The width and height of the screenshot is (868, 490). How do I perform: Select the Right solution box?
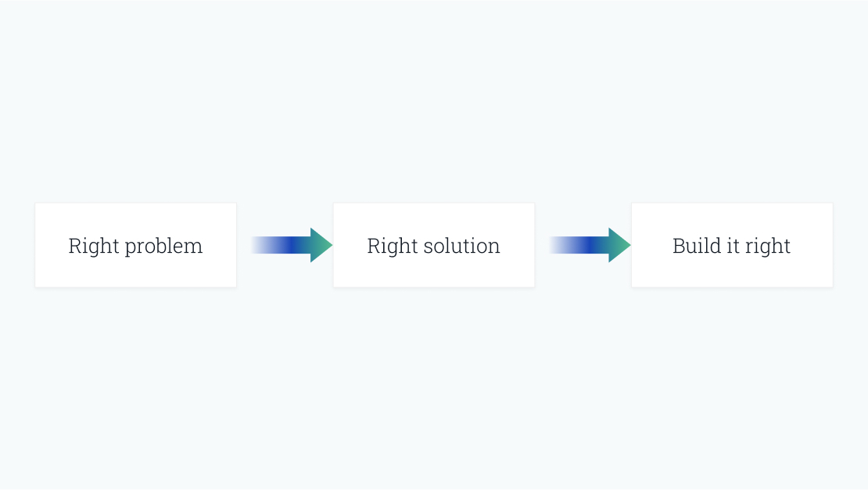tap(434, 245)
